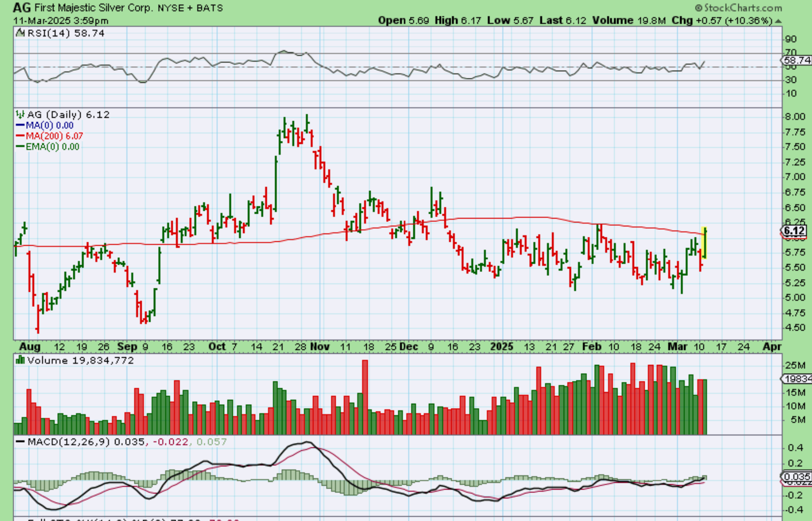Viewport: 812px width, 521px height.
Task: Click the 58.74 RSI tag on right axis
Action: (x=797, y=60)
